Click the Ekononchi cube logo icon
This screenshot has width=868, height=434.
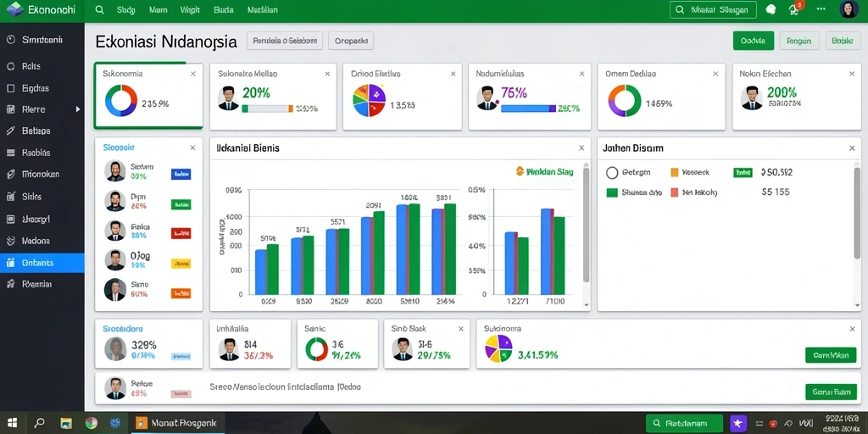tap(15, 9)
